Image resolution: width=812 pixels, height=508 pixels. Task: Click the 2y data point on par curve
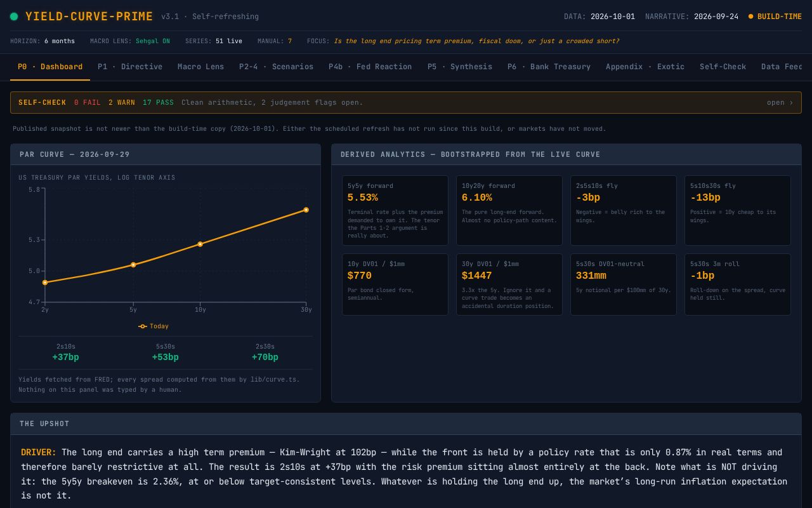[45, 283]
